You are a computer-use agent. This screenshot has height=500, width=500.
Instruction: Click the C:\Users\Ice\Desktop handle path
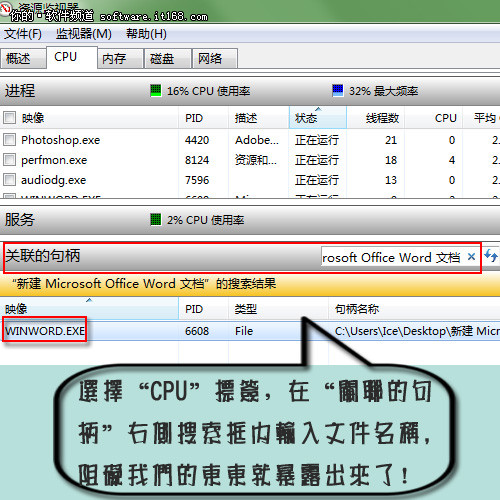point(417,331)
